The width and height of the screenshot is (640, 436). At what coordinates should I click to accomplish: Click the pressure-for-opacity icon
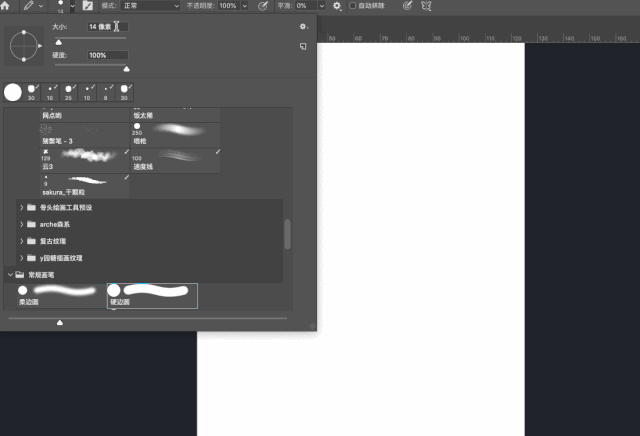point(263,6)
